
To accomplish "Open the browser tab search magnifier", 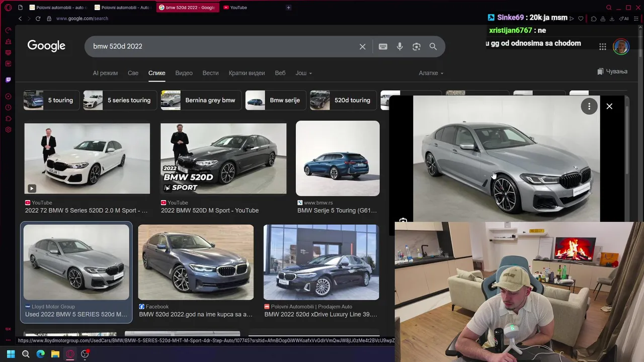I will (x=609, y=8).
